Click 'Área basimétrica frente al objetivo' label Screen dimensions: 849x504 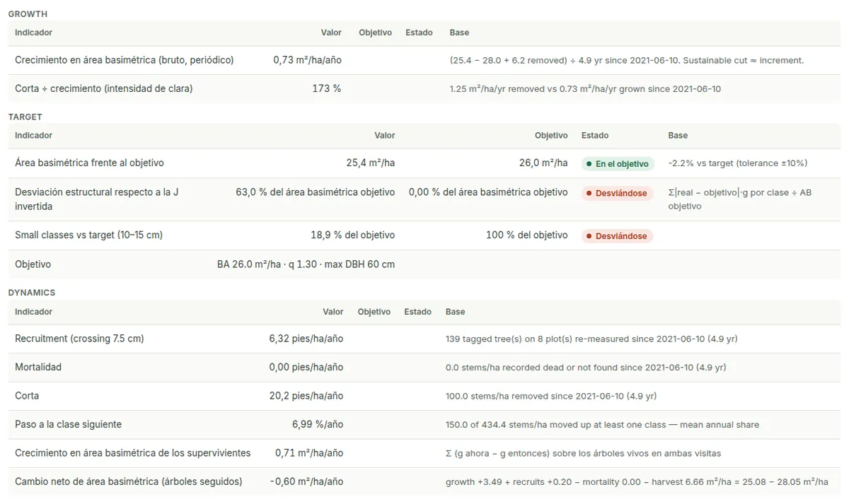[89, 163]
